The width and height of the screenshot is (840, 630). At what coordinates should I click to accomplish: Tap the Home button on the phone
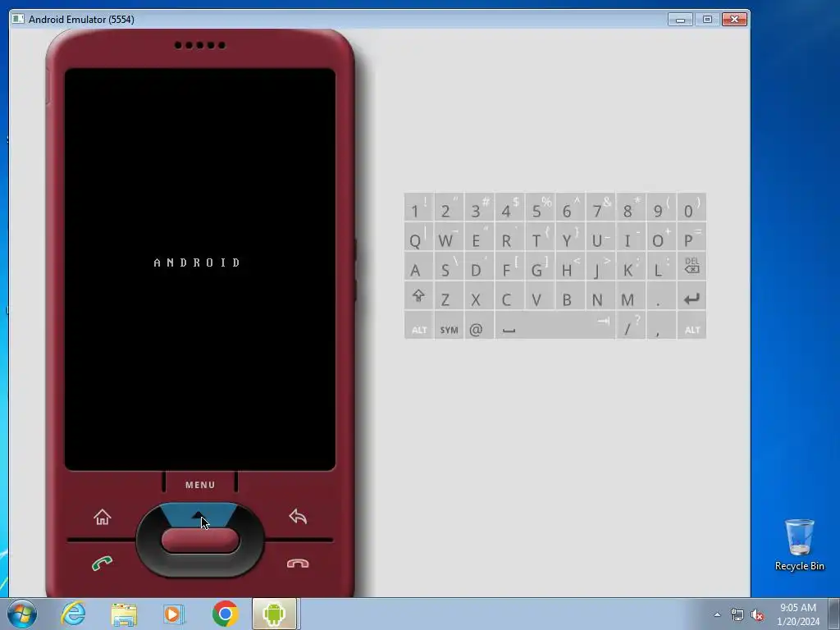pyautogui.click(x=102, y=517)
